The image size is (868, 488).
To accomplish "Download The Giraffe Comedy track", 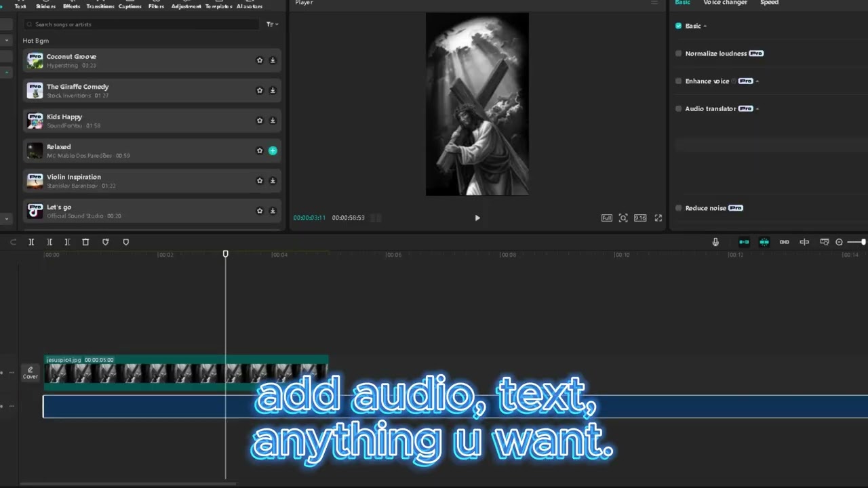I will [273, 90].
